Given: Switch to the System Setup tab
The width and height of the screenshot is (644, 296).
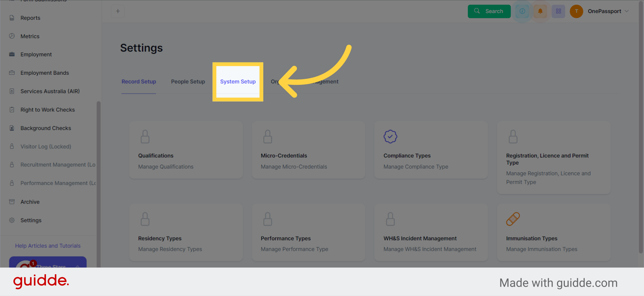Looking at the screenshot, I should (238, 81).
